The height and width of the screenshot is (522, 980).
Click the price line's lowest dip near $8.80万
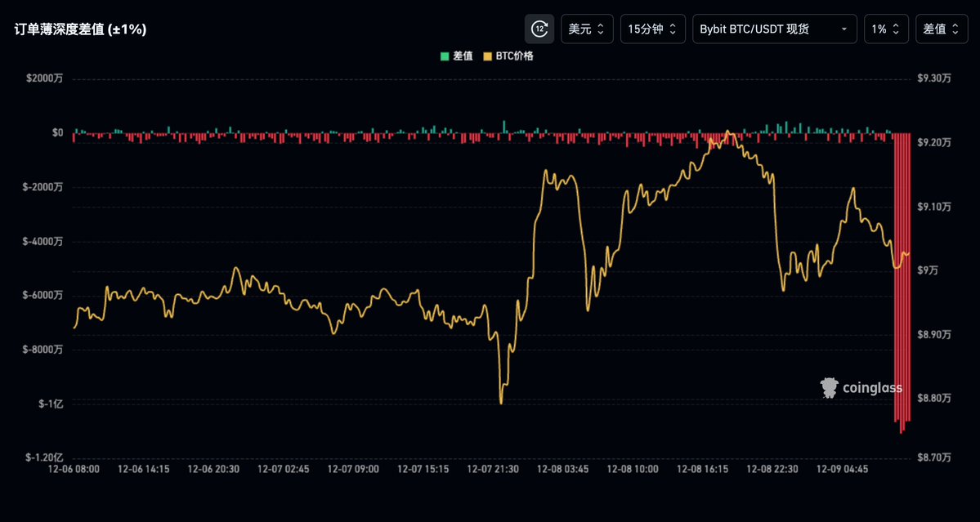tap(501, 401)
